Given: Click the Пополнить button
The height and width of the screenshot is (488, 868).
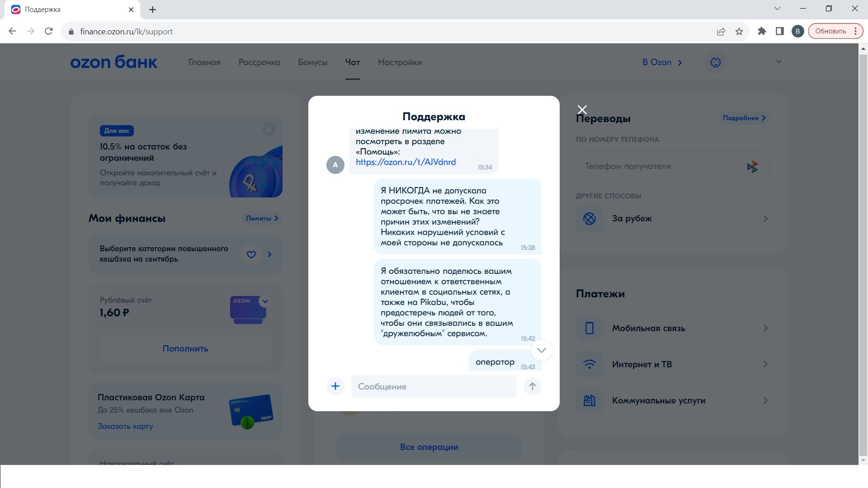Looking at the screenshot, I should point(185,349).
